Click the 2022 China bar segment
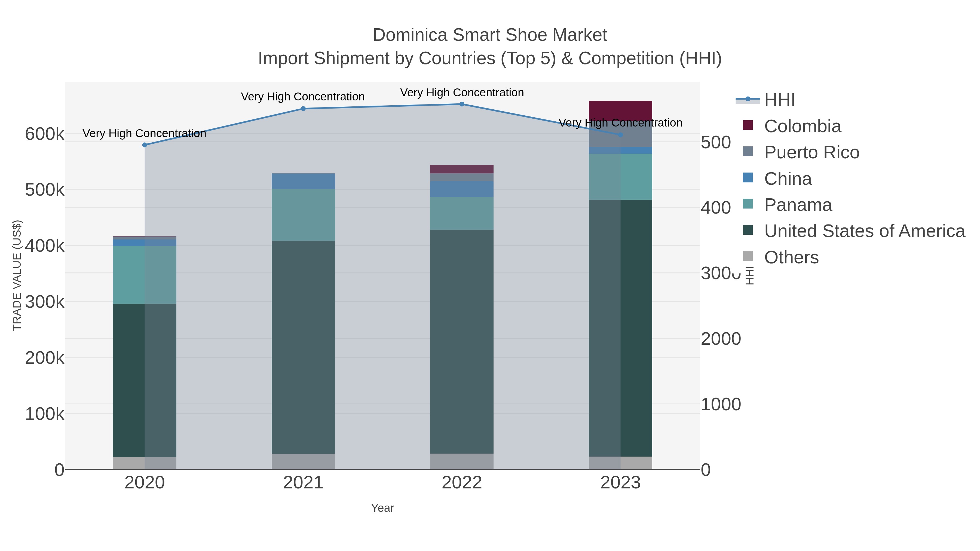The width and height of the screenshot is (980, 551). point(462,189)
